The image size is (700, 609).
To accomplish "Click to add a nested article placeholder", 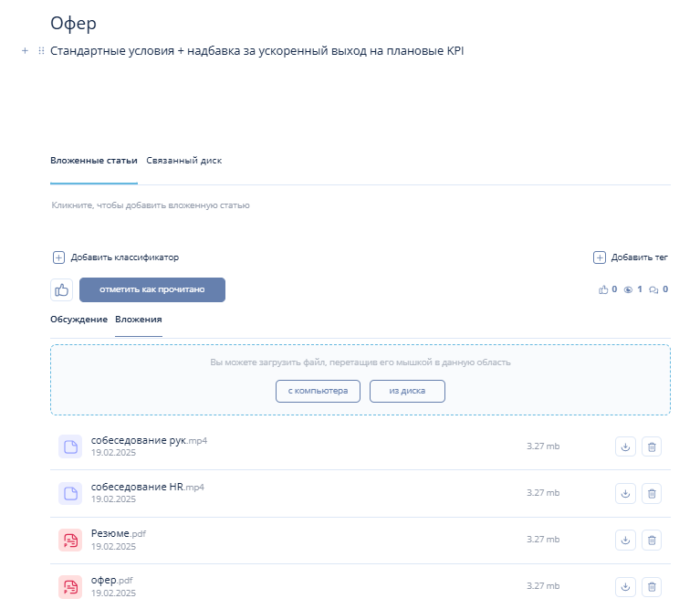I will 151,205.
